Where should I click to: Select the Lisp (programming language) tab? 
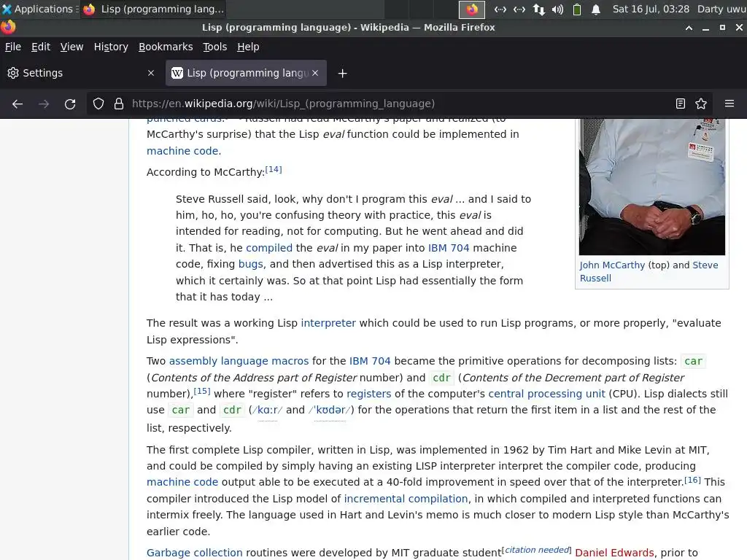[x=246, y=73]
